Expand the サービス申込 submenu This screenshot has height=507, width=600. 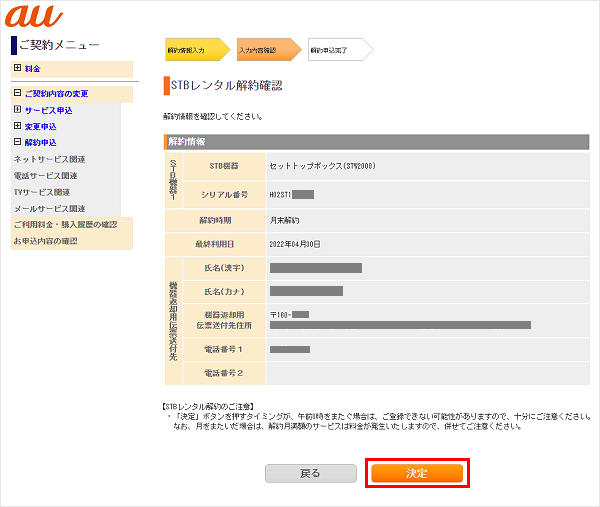click(17, 110)
